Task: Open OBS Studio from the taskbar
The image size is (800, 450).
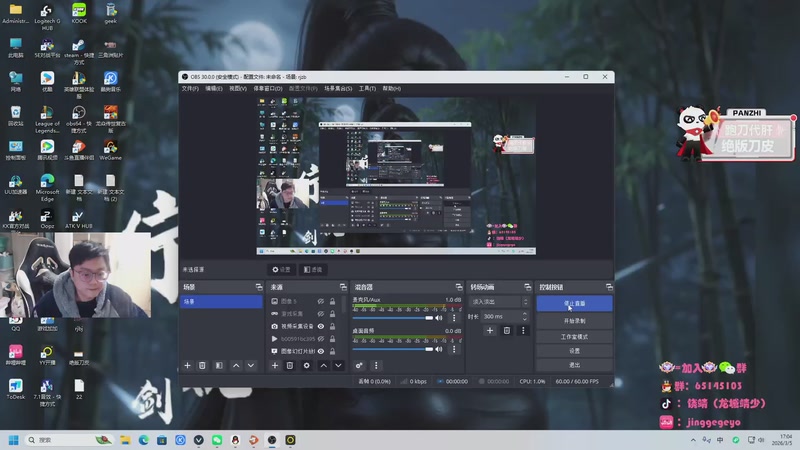Action: 272,440
